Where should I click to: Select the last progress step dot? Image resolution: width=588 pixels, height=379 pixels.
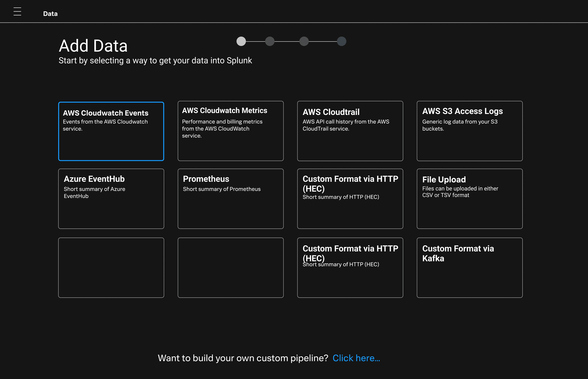pyautogui.click(x=341, y=41)
